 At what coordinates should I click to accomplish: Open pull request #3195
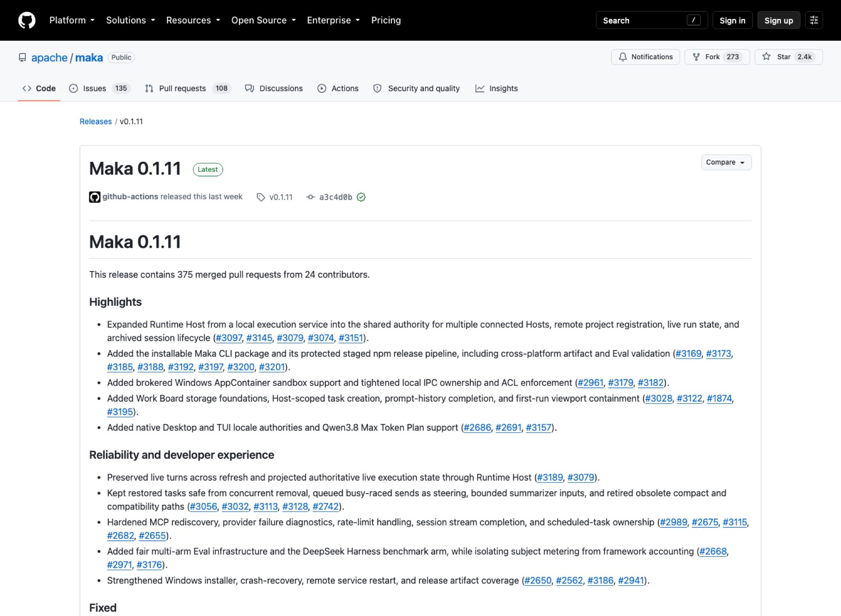click(120, 412)
